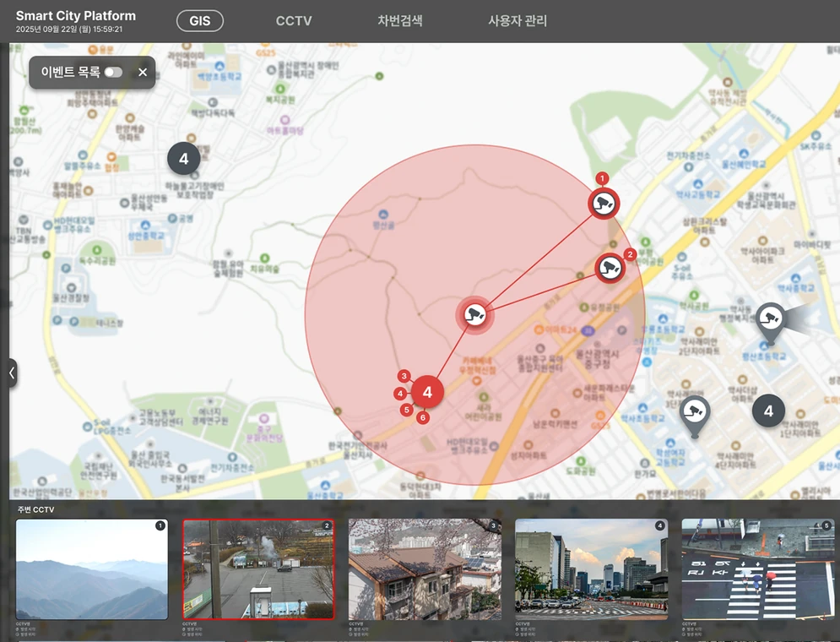Viewport: 840px width, 642px height.
Task: Select the central CCTV marker in circle
Action: 474,314
